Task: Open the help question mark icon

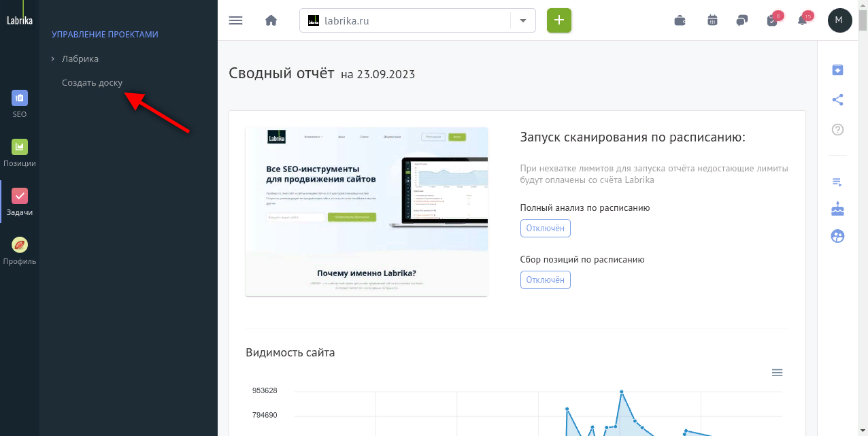Action: [x=838, y=129]
